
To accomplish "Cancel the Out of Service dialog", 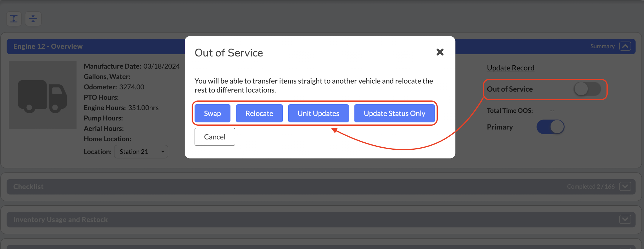I will 214,137.
